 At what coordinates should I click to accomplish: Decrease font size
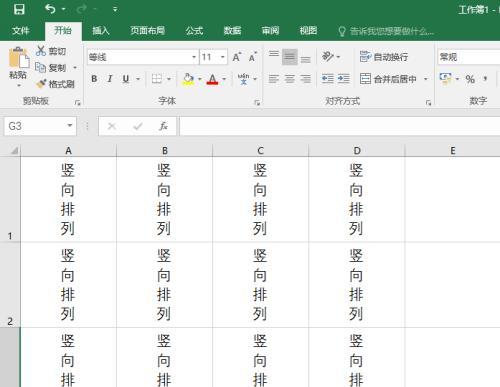[x=253, y=57]
